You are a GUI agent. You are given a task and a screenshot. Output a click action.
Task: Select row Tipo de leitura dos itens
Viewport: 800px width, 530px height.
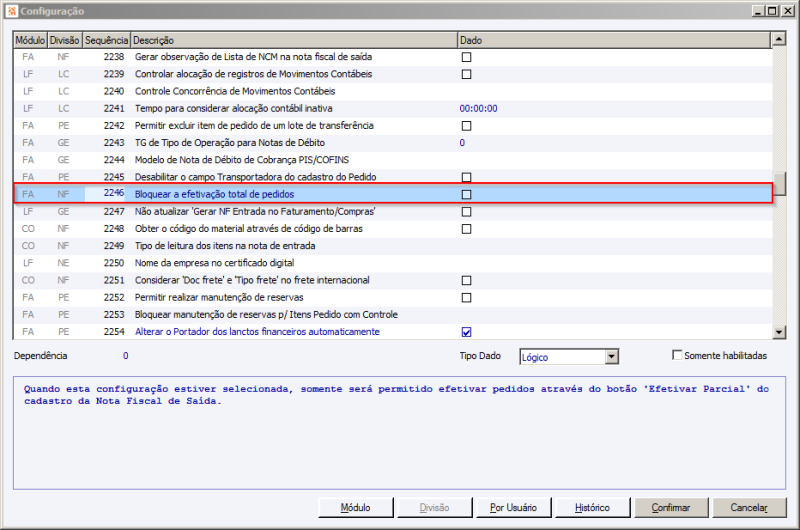[393, 246]
